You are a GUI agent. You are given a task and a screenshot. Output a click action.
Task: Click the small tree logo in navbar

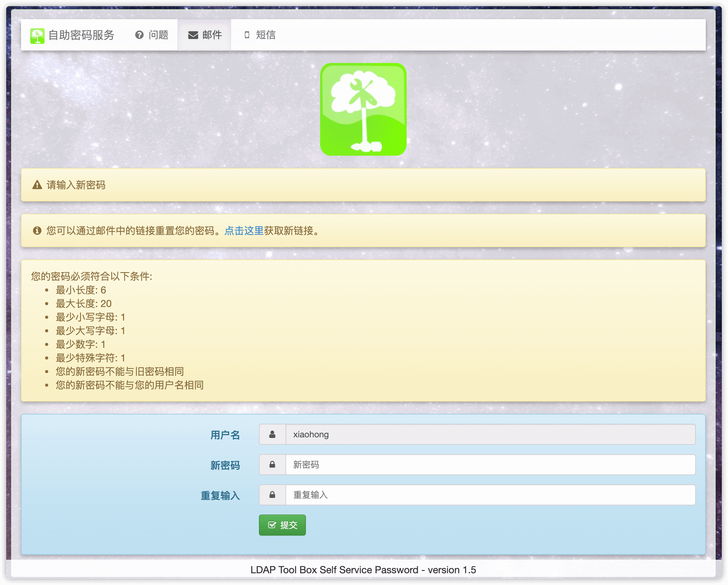coord(37,36)
